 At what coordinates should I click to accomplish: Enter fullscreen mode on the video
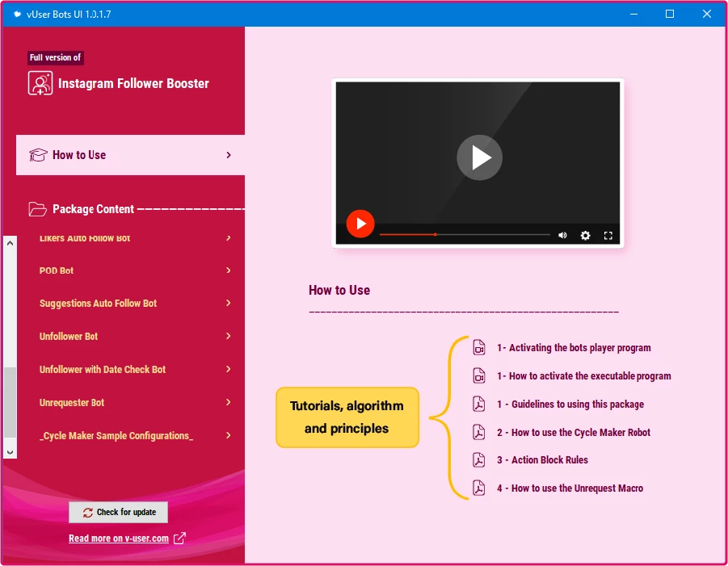pyautogui.click(x=608, y=236)
